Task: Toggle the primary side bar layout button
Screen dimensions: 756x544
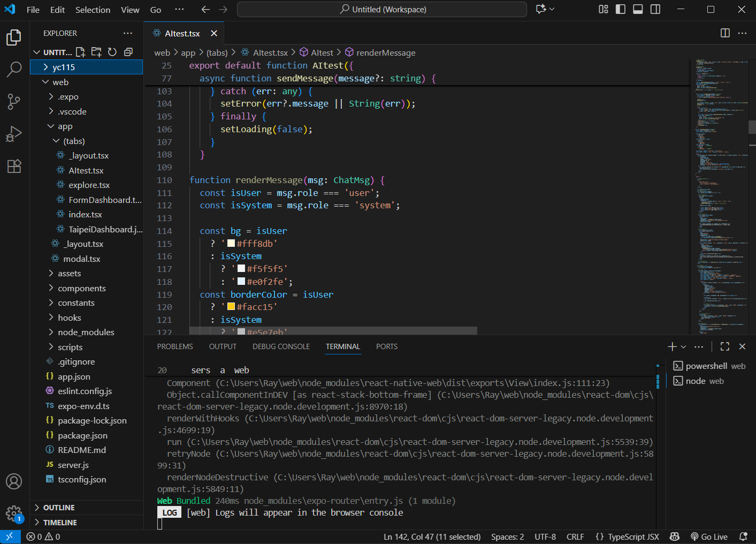Action: pyautogui.click(x=621, y=9)
